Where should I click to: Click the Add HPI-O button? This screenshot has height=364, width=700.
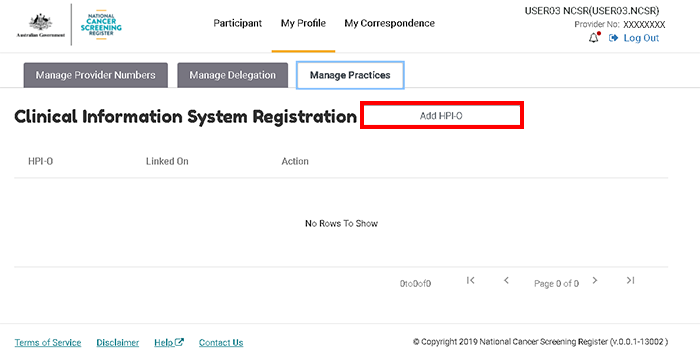click(442, 116)
